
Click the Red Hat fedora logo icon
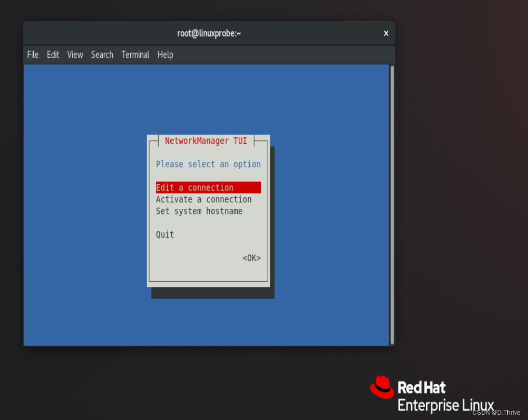click(382, 387)
